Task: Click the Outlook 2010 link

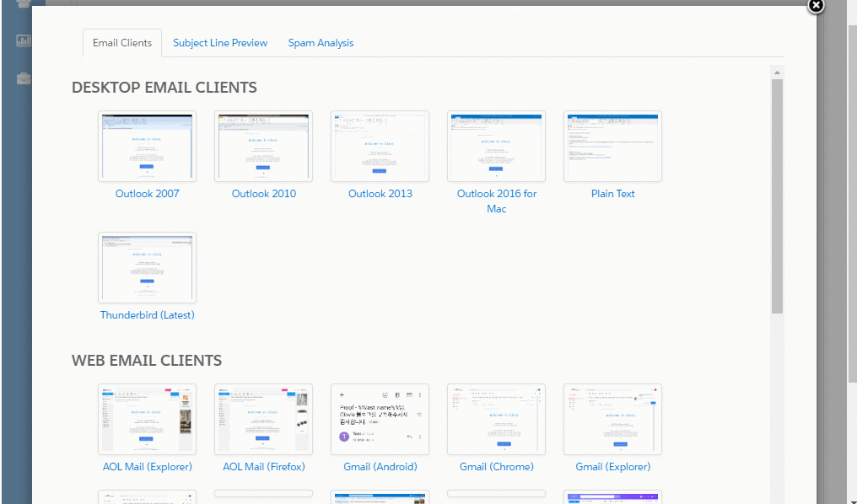Action: tap(263, 194)
